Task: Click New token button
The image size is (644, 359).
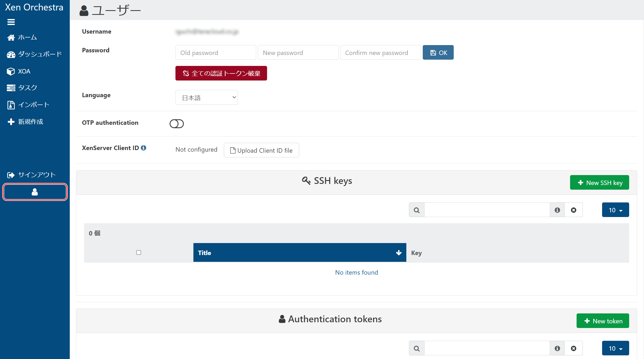Action: (603, 321)
